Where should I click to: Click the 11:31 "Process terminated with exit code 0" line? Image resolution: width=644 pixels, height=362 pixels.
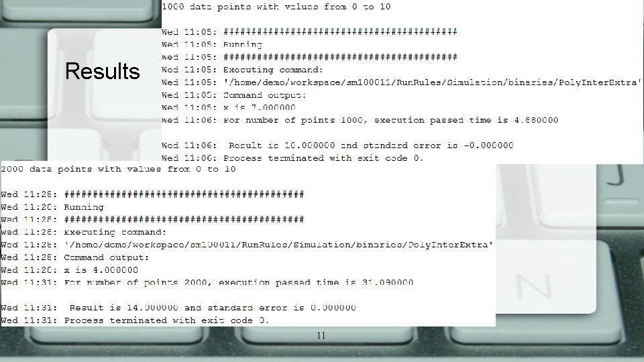point(135,320)
